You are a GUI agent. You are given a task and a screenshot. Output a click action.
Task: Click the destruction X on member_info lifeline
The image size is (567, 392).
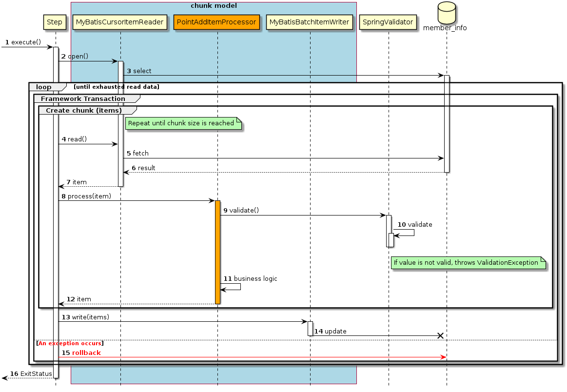tap(440, 335)
